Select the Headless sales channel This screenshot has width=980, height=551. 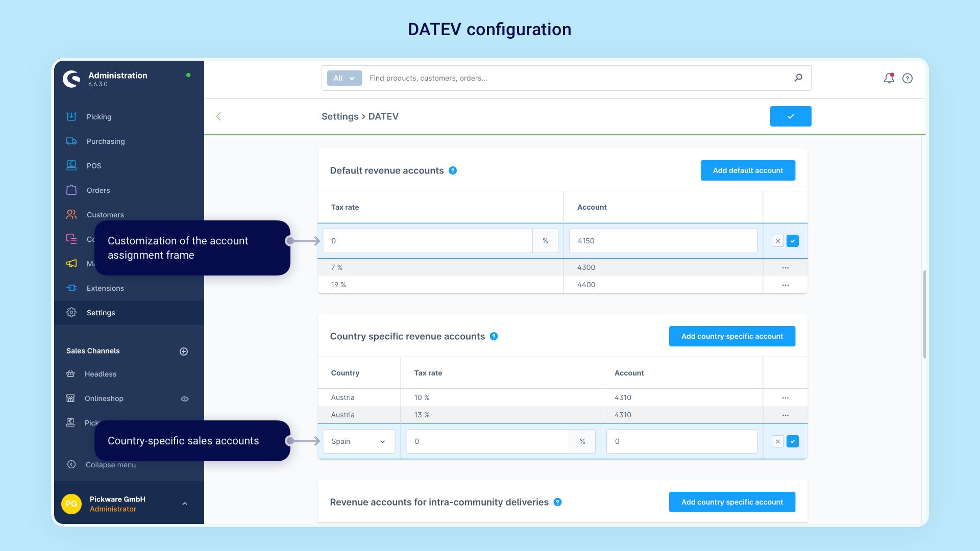[x=101, y=374]
